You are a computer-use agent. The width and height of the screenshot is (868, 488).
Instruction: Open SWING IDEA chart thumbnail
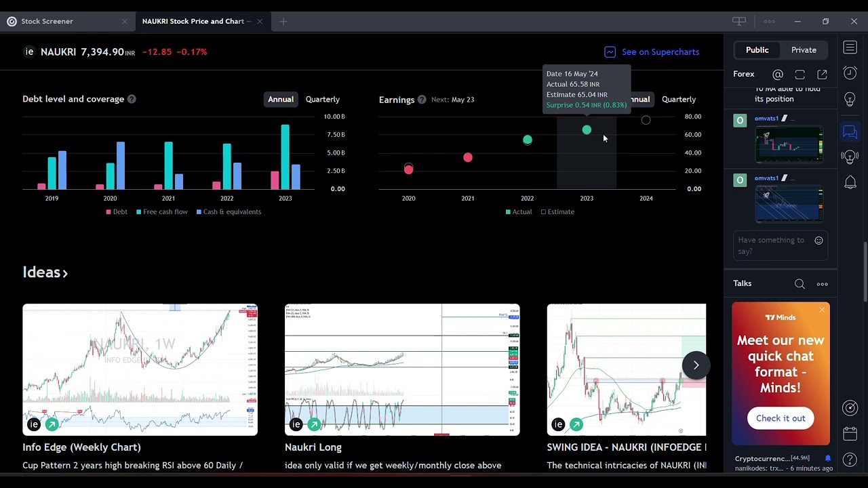click(x=627, y=369)
